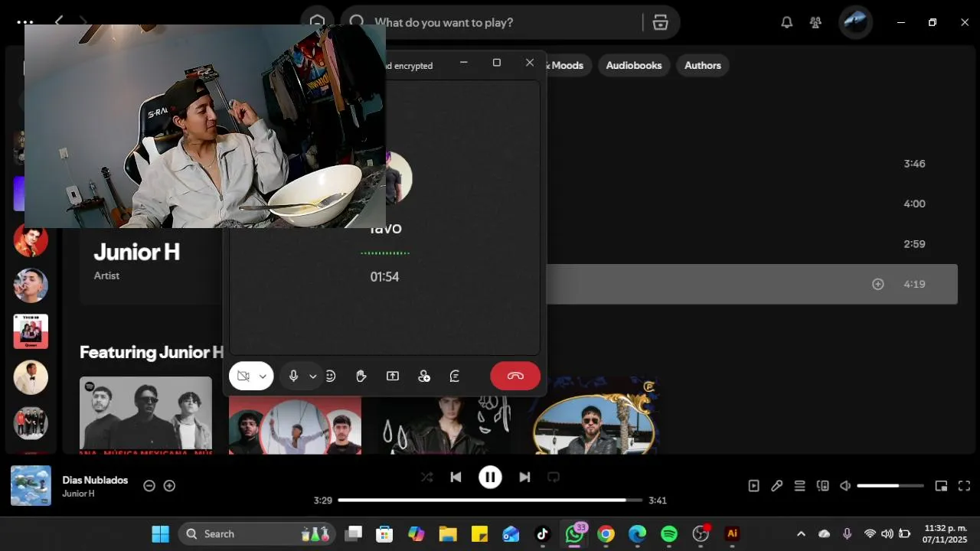Open Junior H artist link under song title

(x=78, y=494)
